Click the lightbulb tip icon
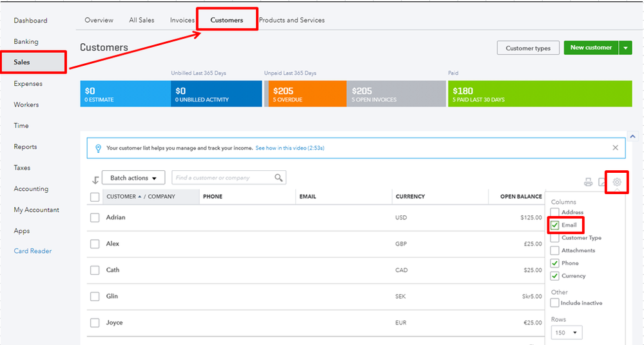The width and height of the screenshot is (644, 345). click(x=98, y=148)
